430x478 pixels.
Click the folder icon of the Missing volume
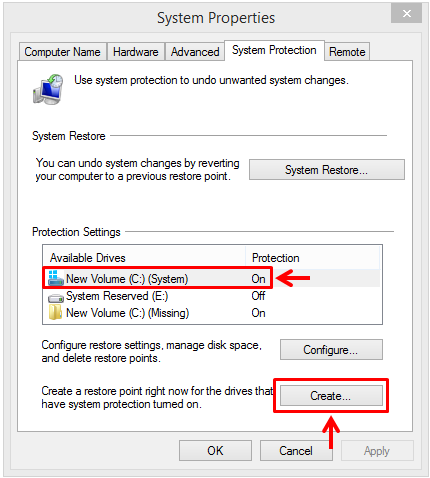point(55,312)
